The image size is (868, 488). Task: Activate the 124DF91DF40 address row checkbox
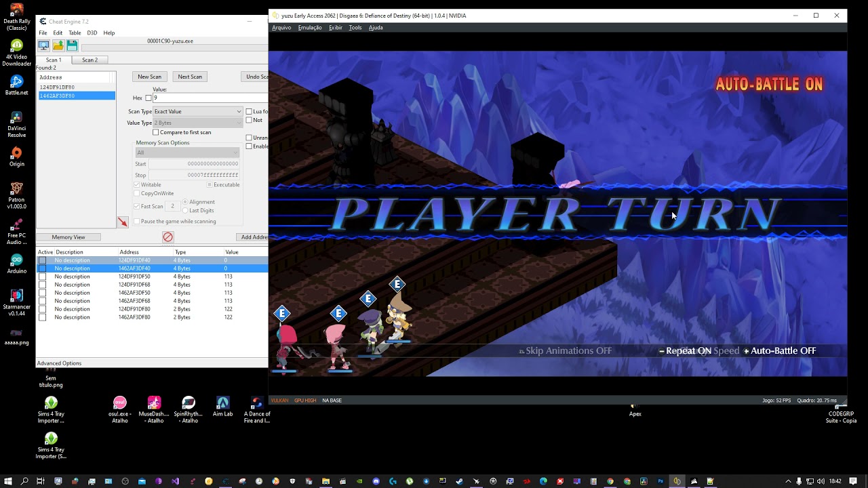point(42,260)
